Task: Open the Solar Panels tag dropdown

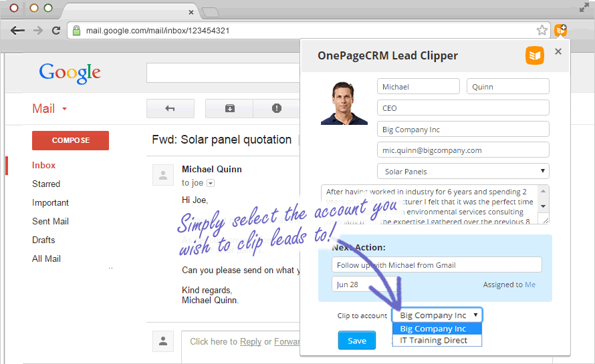Action: 463,172
